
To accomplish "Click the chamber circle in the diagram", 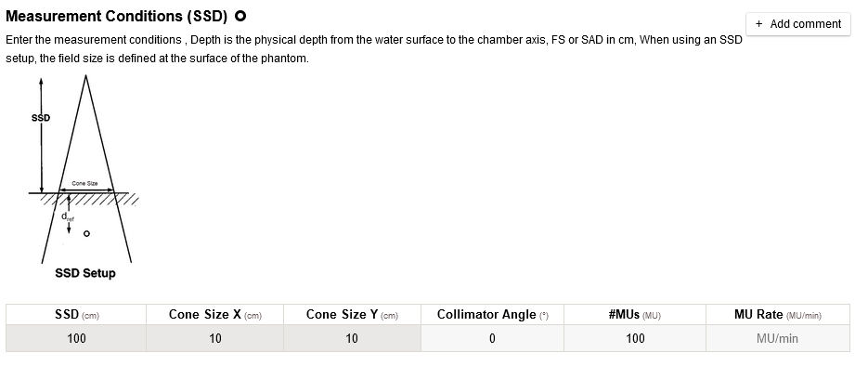I will point(86,234).
